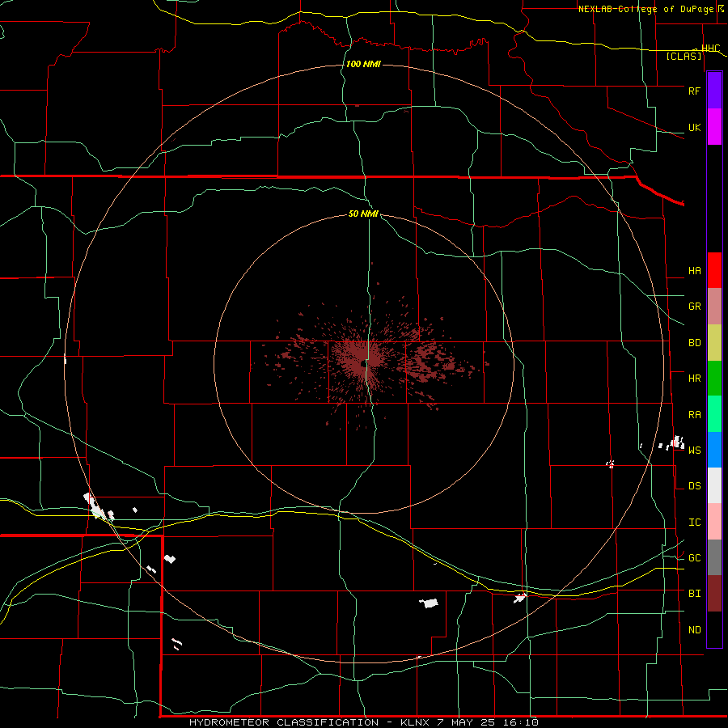Click the "KLNX" station identifier
728x728 pixels.
click(414, 722)
